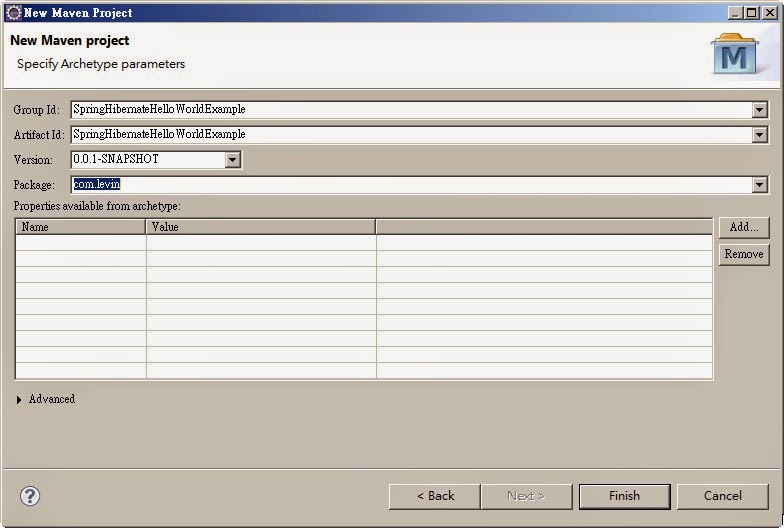Click the Eclipse icon in title bar
This screenshot has width=784, height=528.
(x=14, y=12)
